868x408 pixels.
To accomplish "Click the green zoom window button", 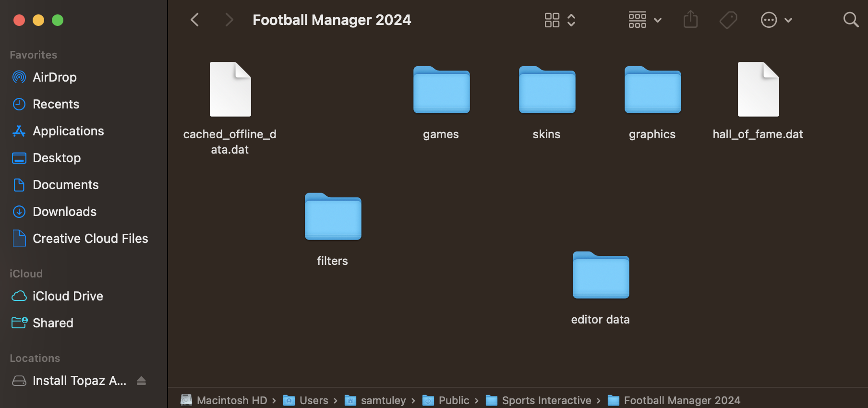I will pyautogui.click(x=58, y=20).
